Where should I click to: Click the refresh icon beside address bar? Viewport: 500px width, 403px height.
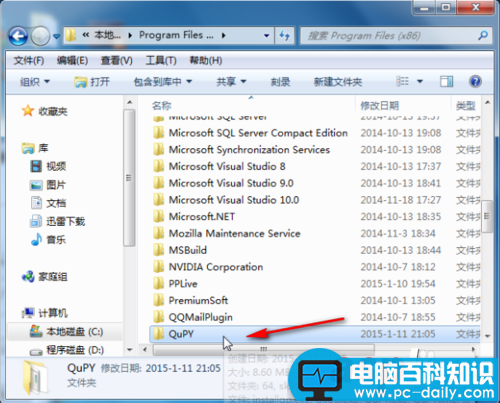284,36
